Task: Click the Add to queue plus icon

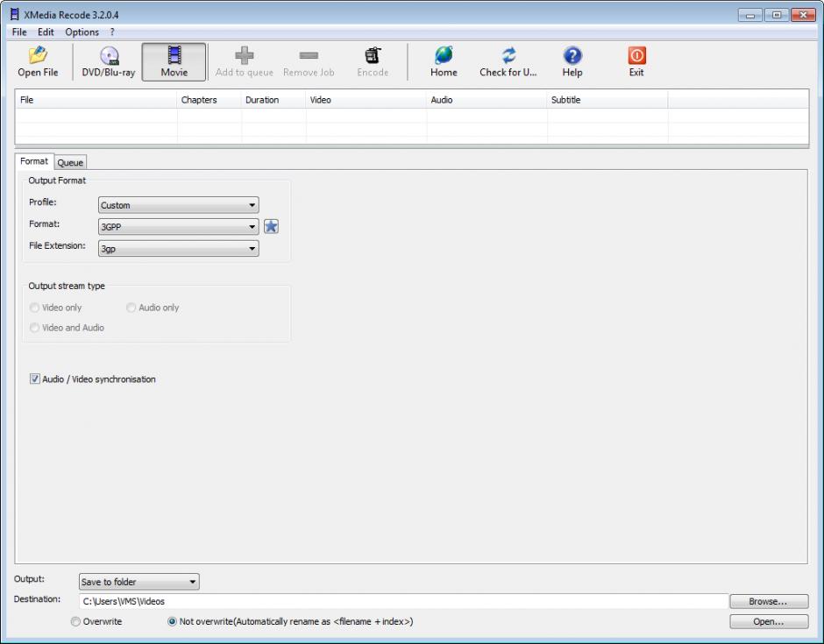Action: (x=245, y=55)
